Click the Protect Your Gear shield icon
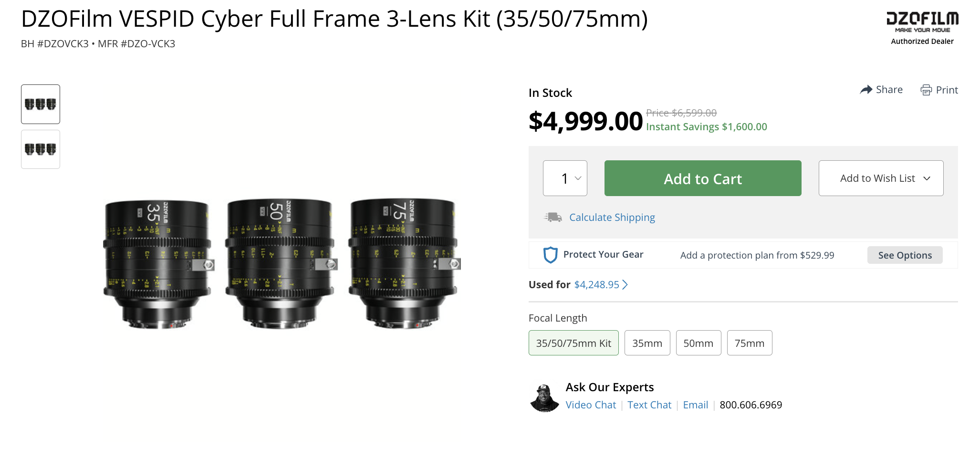Image resolution: width=980 pixels, height=458 pixels. 550,255
